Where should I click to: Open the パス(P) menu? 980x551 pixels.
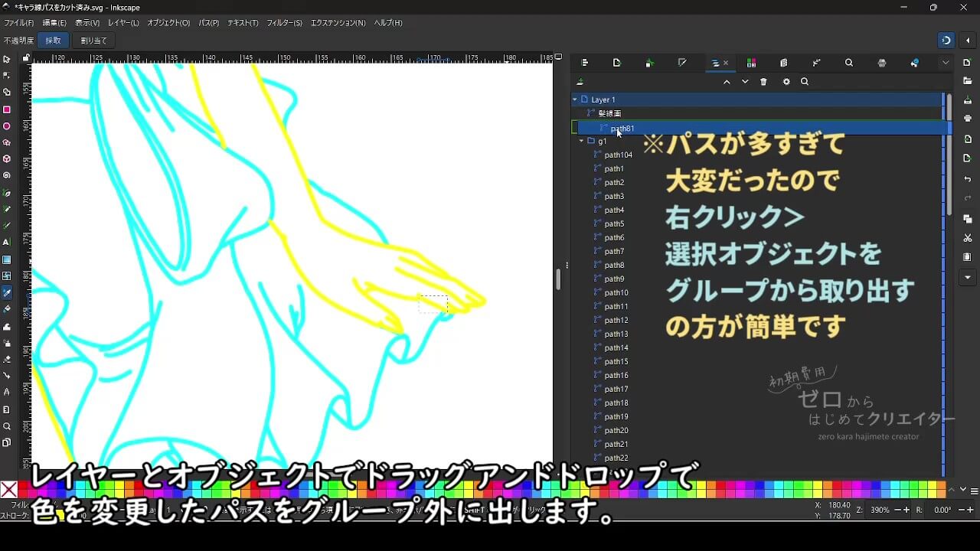click(209, 23)
